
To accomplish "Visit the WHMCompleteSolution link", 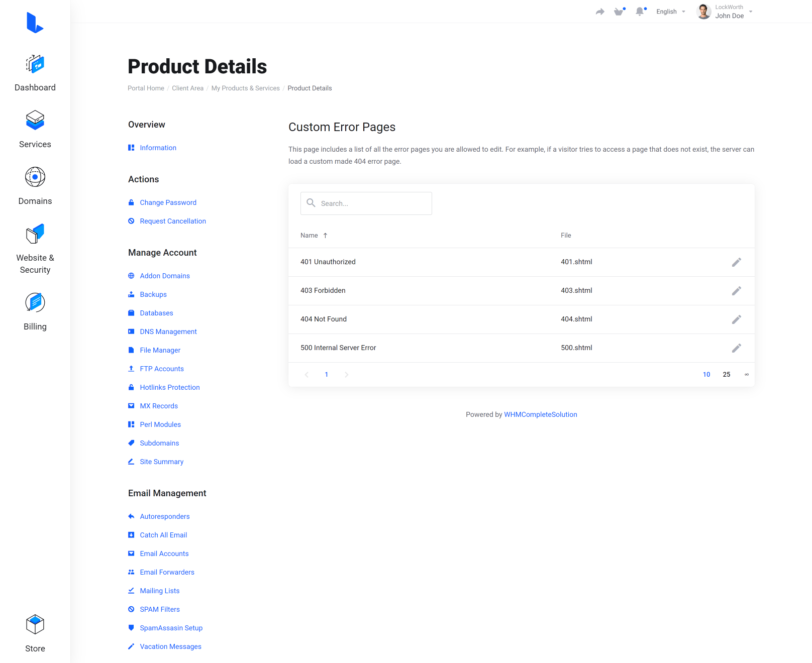I will pos(541,414).
